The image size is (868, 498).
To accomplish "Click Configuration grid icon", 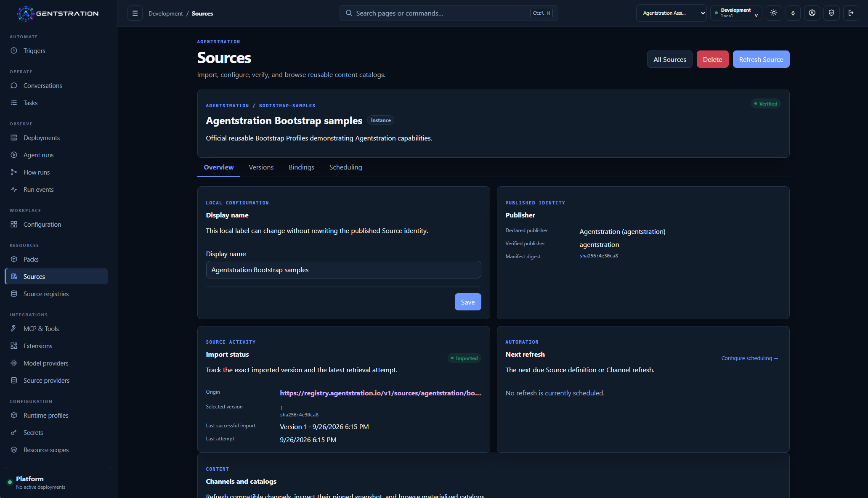I will 14,224.
